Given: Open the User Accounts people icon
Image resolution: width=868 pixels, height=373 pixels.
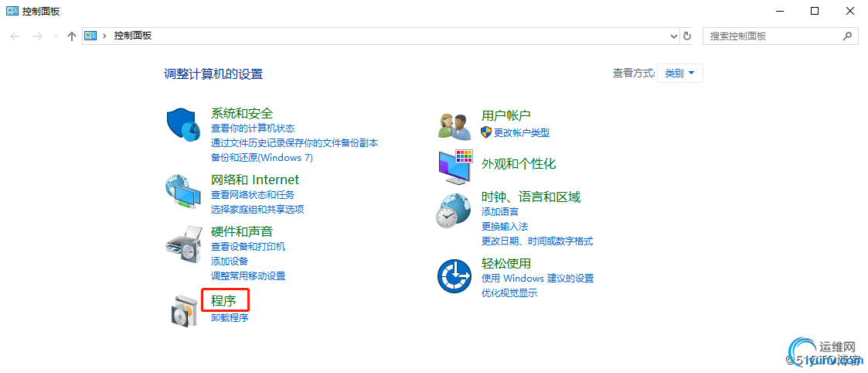Looking at the screenshot, I should (x=454, y=125).
